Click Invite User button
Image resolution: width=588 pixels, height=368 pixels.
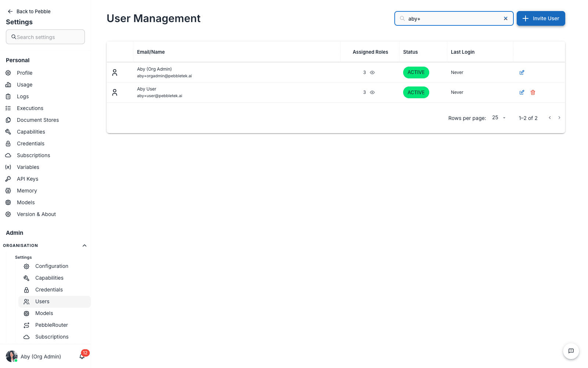[541, 18]
